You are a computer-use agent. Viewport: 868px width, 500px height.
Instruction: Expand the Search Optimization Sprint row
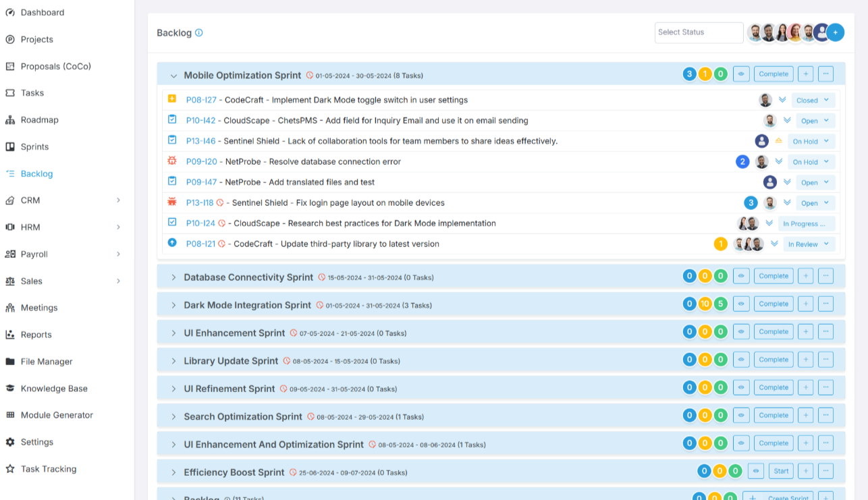click(x=173, y=417)
